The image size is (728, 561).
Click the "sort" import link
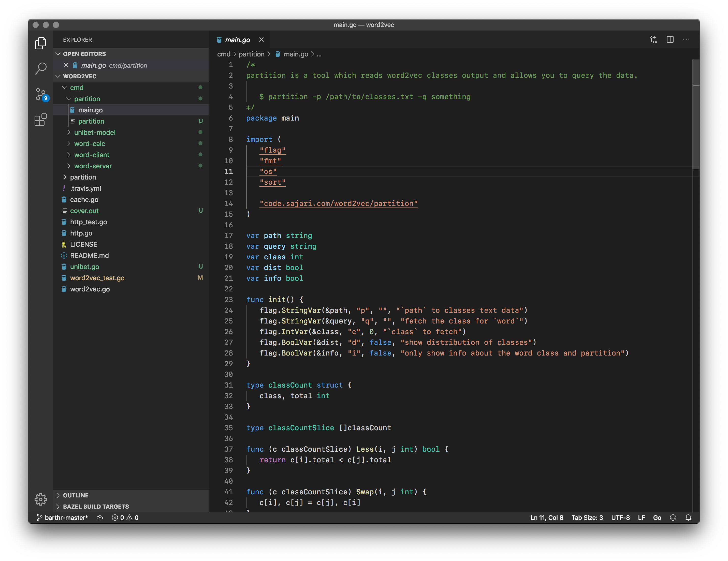272,182
